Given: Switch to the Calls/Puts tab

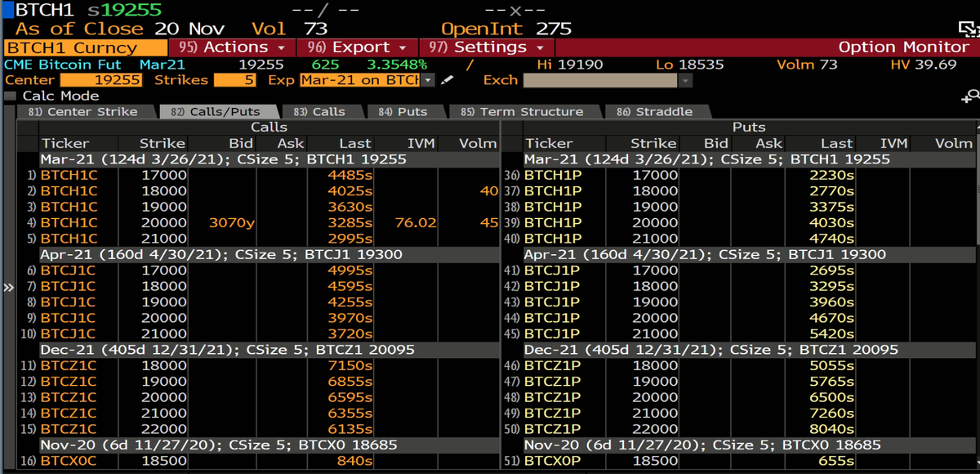Looking at the screenshot, I should [216, 112].
